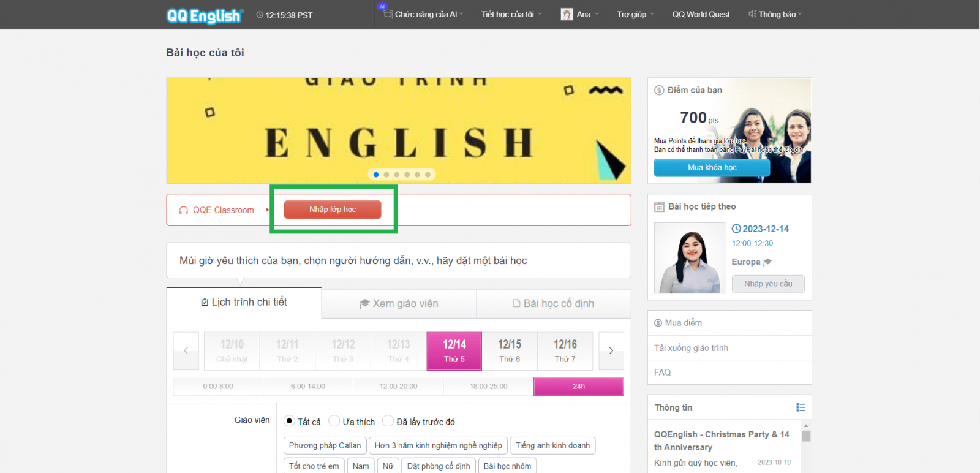
Task: Select the Ưa thích radio option
Action: [334, 421]
